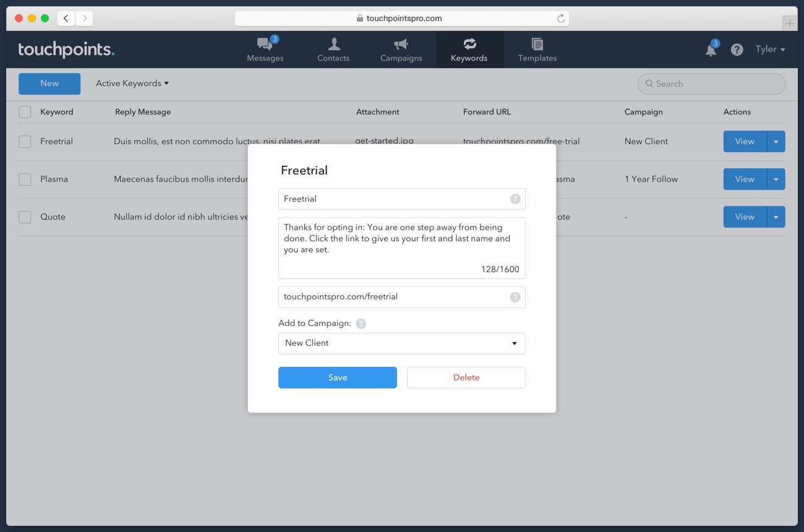804x532 pixels.
Task: Click the help question mark icon
Action: click(x=737, y=49)
